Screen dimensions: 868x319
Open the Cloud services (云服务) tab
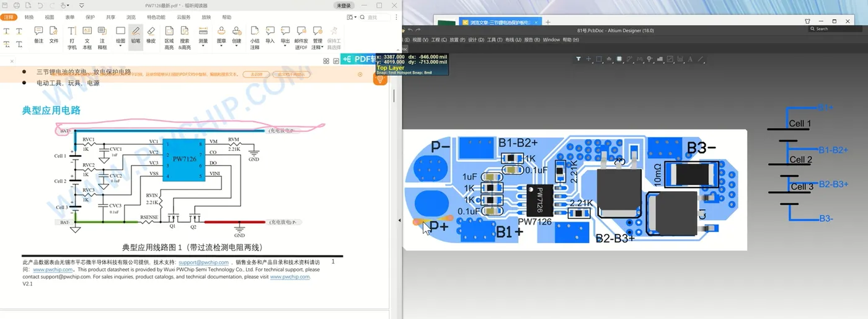click(184, 17)
